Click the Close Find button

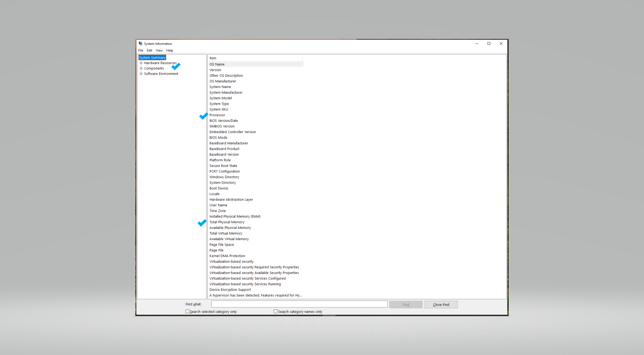click(x=441, y=305)
